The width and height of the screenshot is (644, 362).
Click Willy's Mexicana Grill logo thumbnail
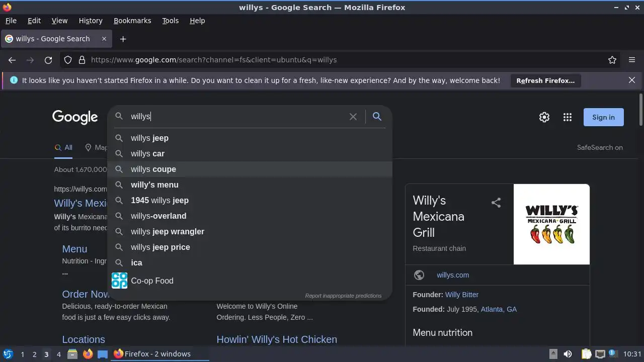coord(551,224)
